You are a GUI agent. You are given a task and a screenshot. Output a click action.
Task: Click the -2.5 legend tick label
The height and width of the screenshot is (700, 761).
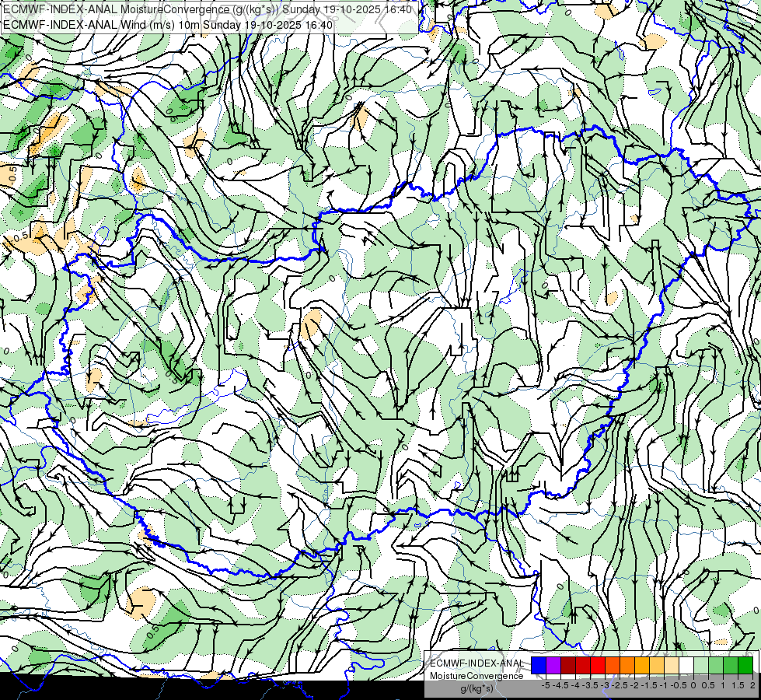click(x=620, y=685)
